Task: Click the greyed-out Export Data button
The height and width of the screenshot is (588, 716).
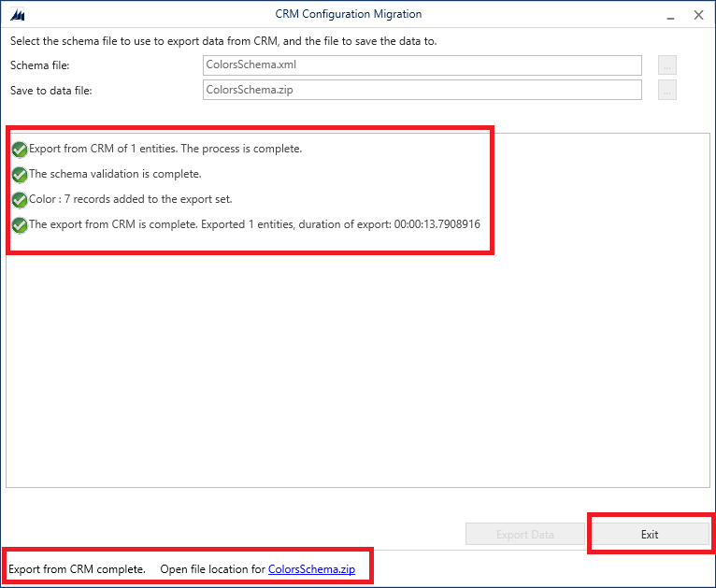Action: click(x=524, y=535)
